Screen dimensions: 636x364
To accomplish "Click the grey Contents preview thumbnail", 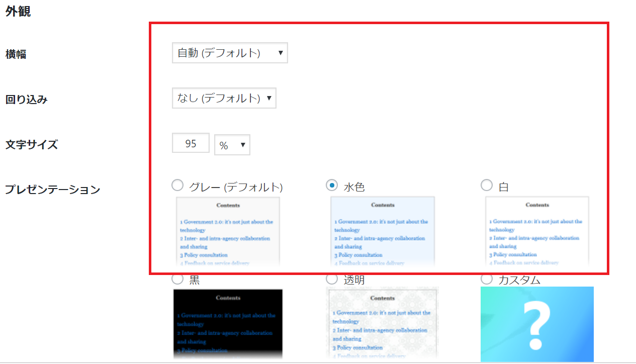I will [228, 231].
